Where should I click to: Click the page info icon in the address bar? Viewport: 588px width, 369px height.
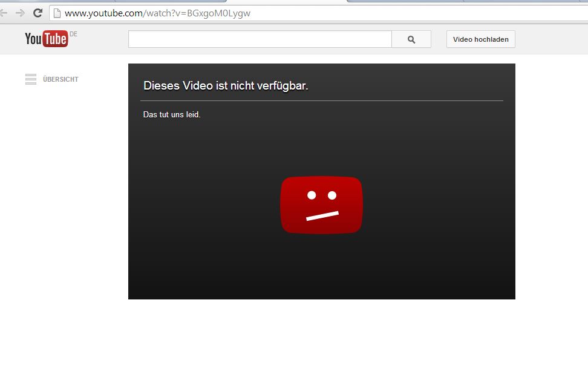coord(57,13)
